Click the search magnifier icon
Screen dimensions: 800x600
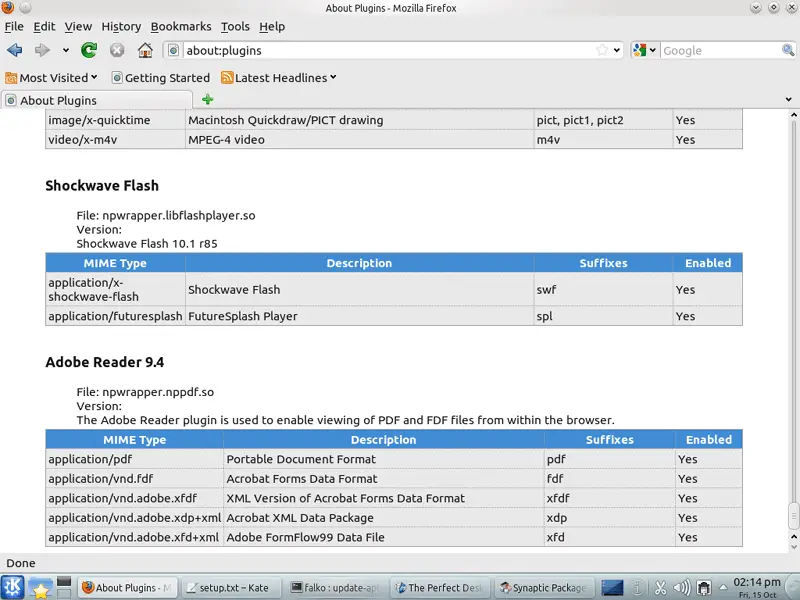pyautogui.click(x=788, y=50)
